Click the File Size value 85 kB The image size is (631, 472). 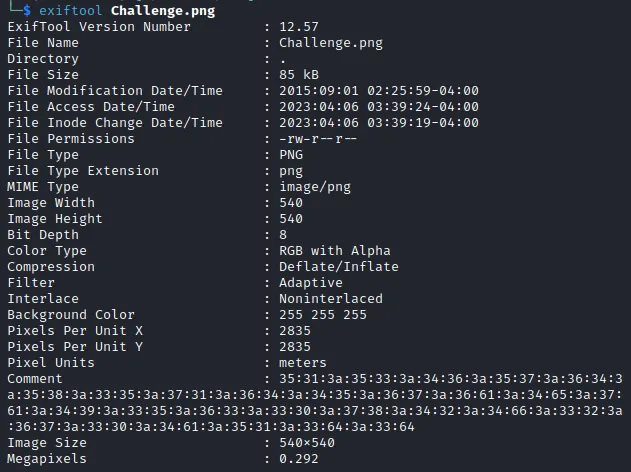299,75
